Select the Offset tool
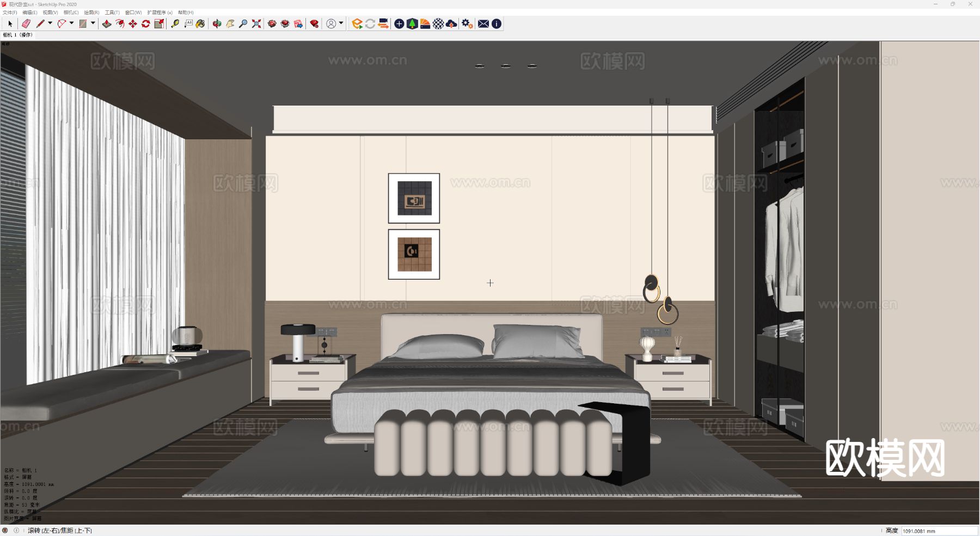Image resolution: width=980 pixels, height=536 pixels. tap(120, 23)
